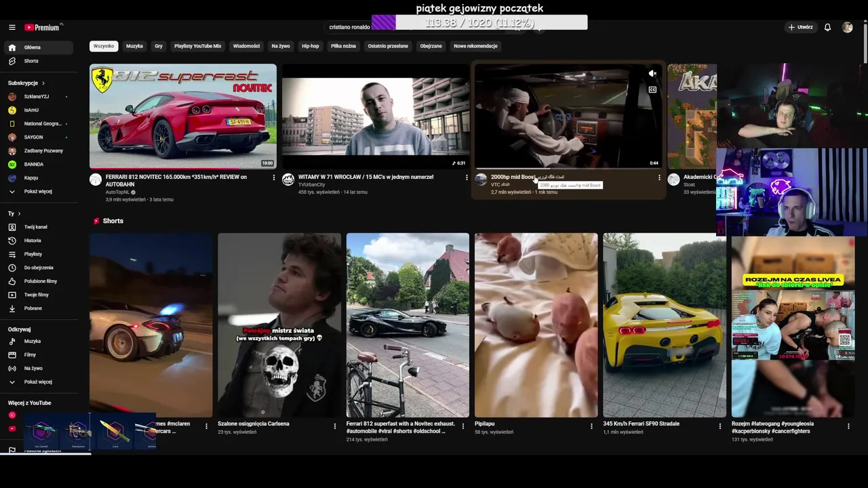Open the Ferrari 812 Novitec video thumbnail
The image size is (868, 488).
[183, 116]
